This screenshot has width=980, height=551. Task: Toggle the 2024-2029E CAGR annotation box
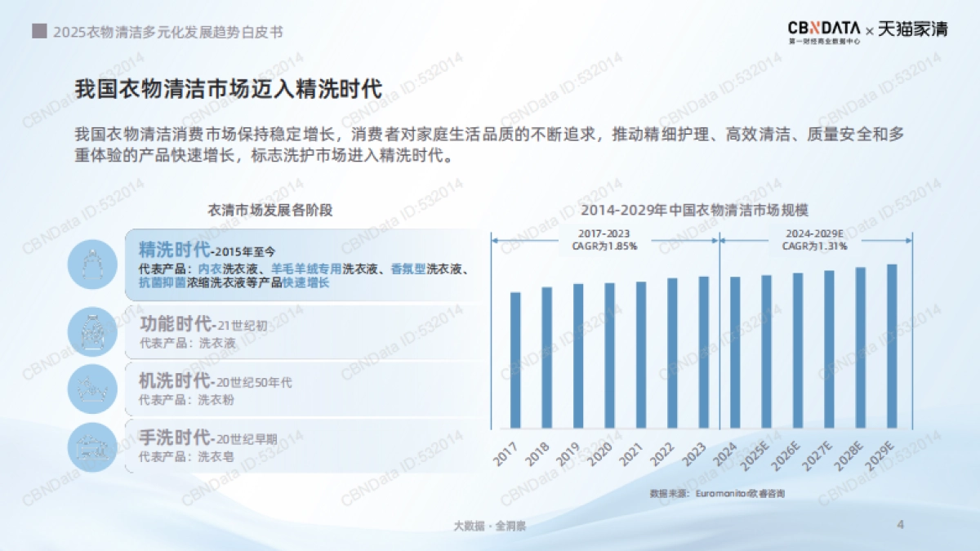[x=814, y=240]
